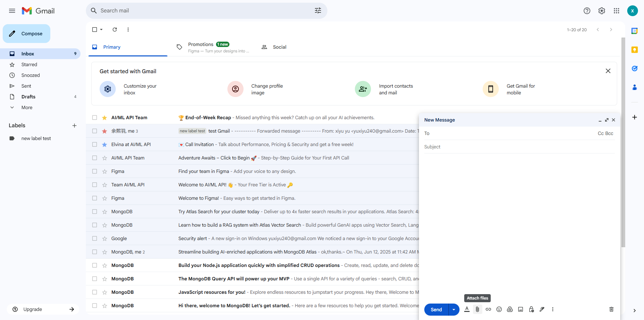Unstar the AI/ML API Team End-of-Week Recap email
The width and height of the screenshot is (644, 320).
105,118
